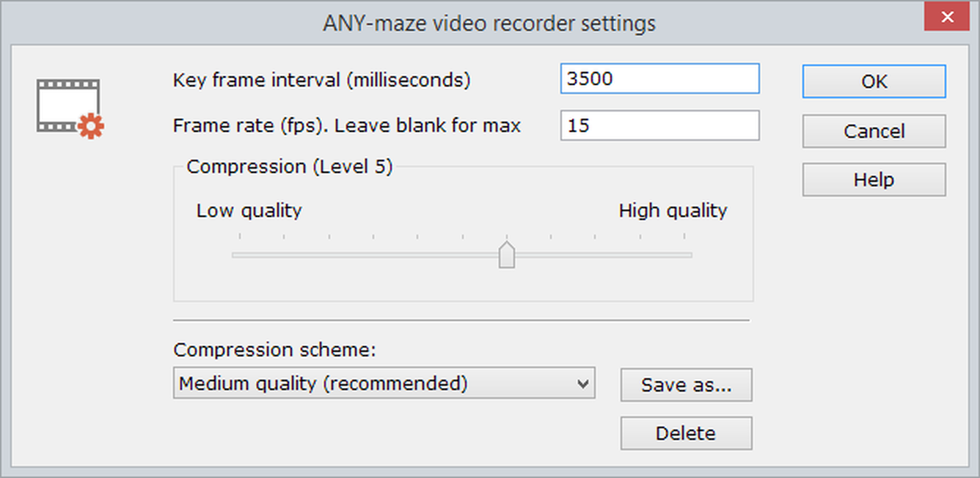The image size is (980, 478).
Task: Click the Key frame interval input field
Action: [x=659, y=79]
